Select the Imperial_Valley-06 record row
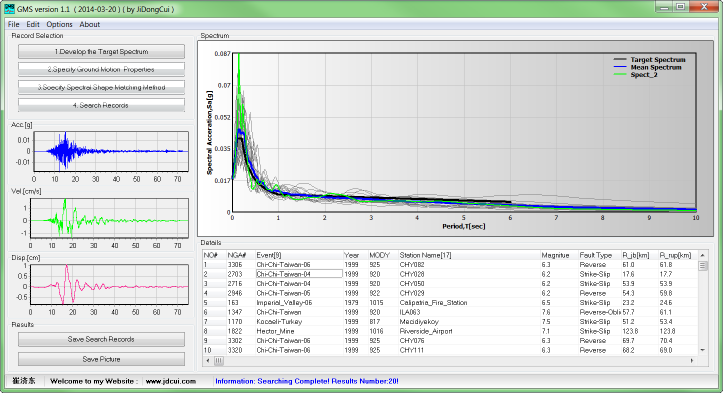This screenshot has width=723, height=393. (x=450, y=303)
